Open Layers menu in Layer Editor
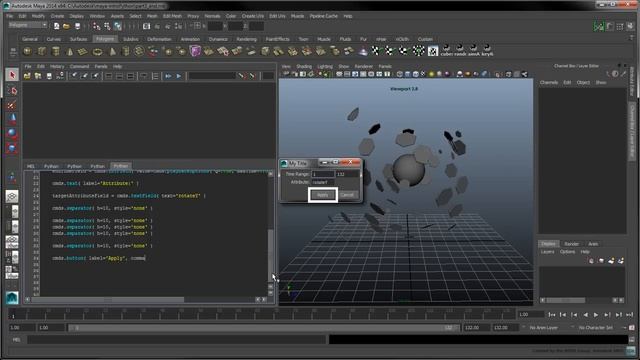This screenshot has height=360, width=640. click(x=547, y=252)
